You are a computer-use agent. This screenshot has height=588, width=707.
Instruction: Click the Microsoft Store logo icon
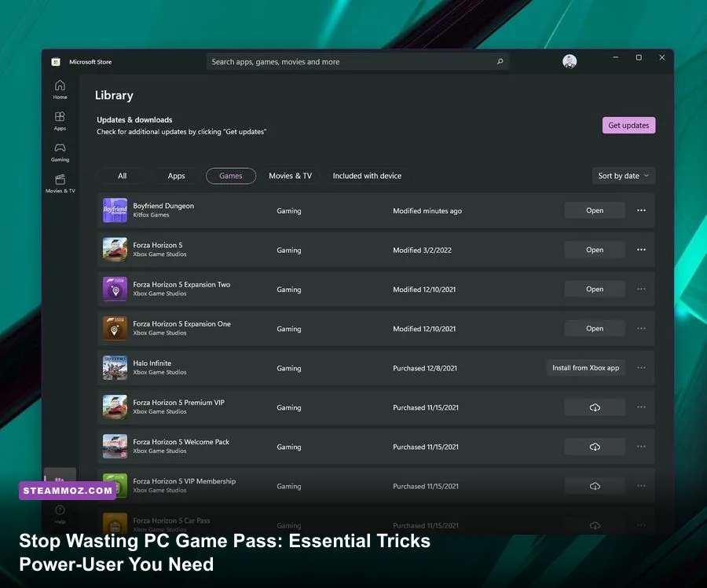point(56,62)
